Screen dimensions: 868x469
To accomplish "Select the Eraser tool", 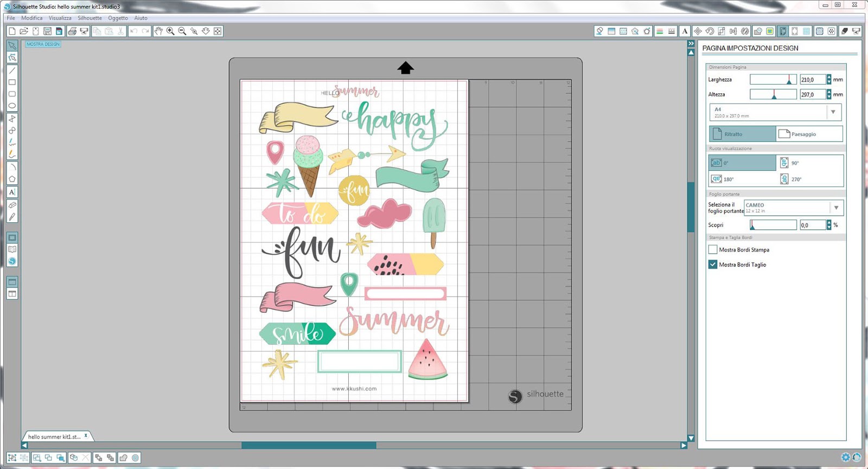I will tap(12, 205).
